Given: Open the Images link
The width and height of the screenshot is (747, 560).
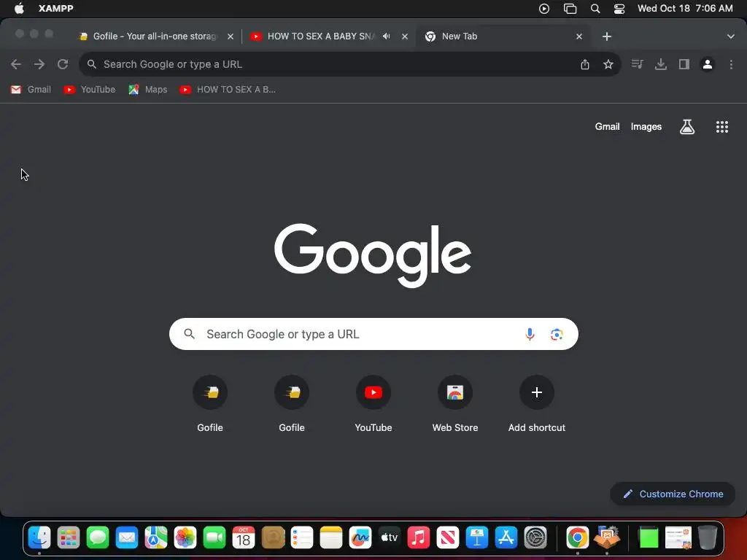Looking at the screenshot, I should (x=646, y=127).
